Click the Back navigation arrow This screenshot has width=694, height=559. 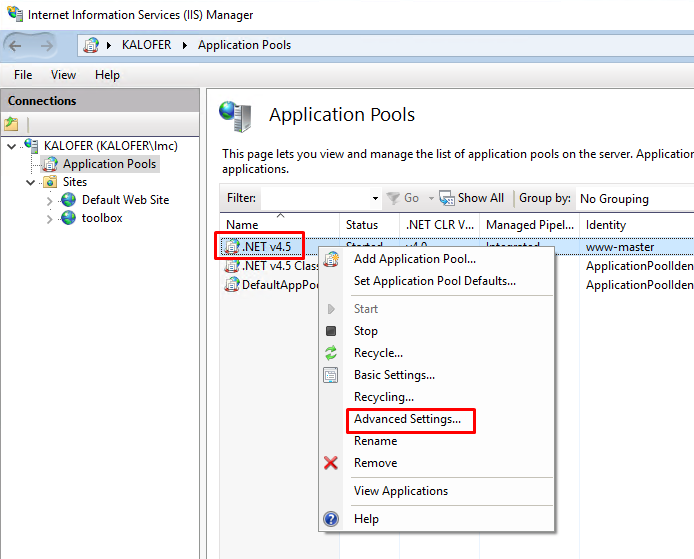[15, 46]
